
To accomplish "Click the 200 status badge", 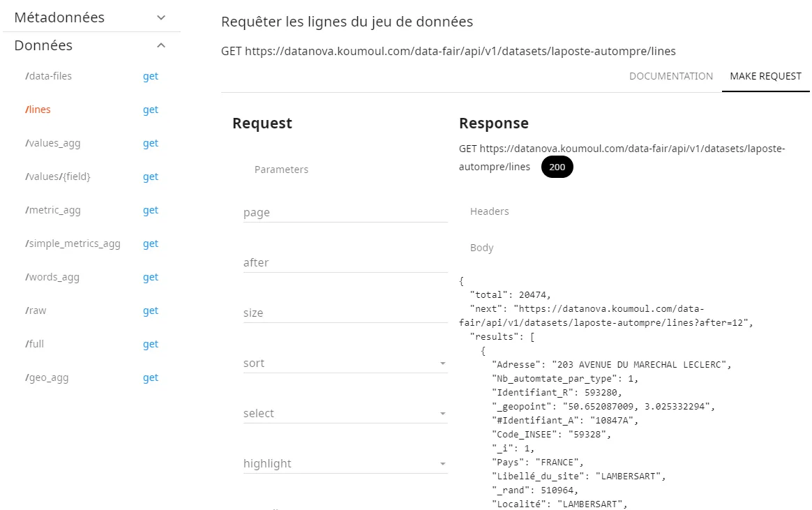I will [557, 167].
